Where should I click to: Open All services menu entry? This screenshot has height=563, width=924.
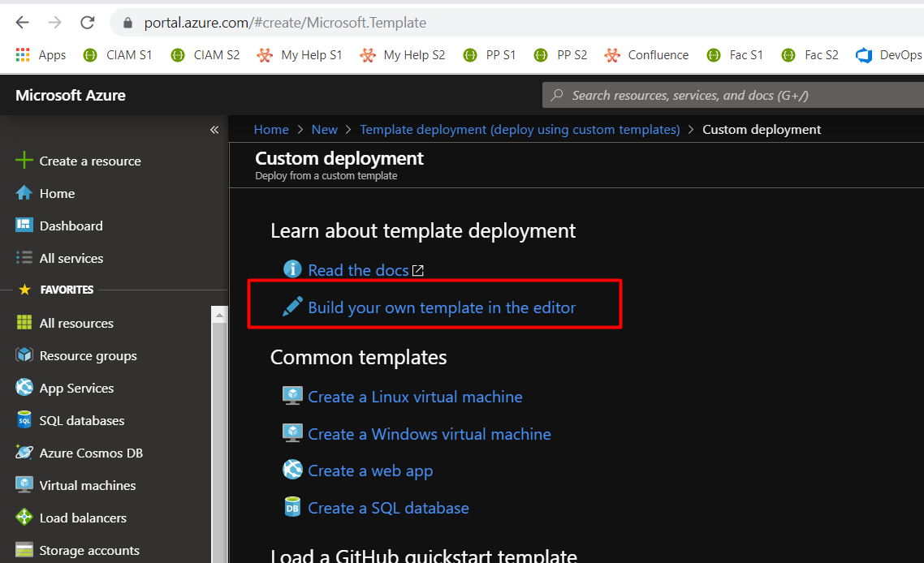[71, 258]
